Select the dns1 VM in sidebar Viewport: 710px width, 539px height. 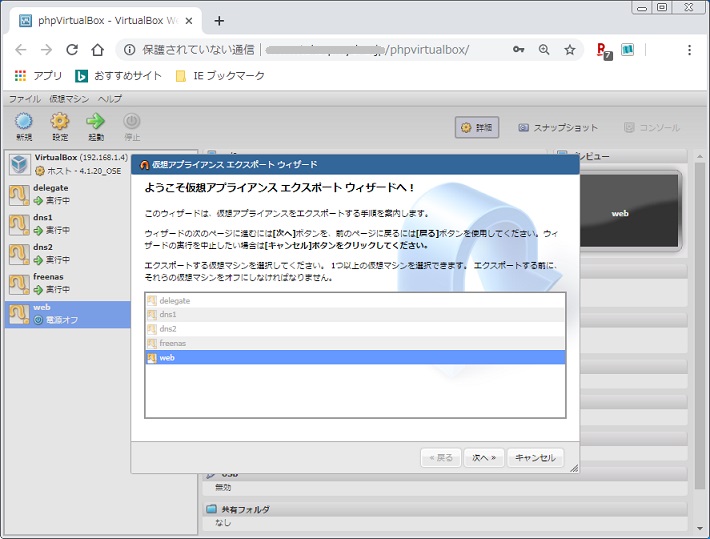[x=68, y=224]
